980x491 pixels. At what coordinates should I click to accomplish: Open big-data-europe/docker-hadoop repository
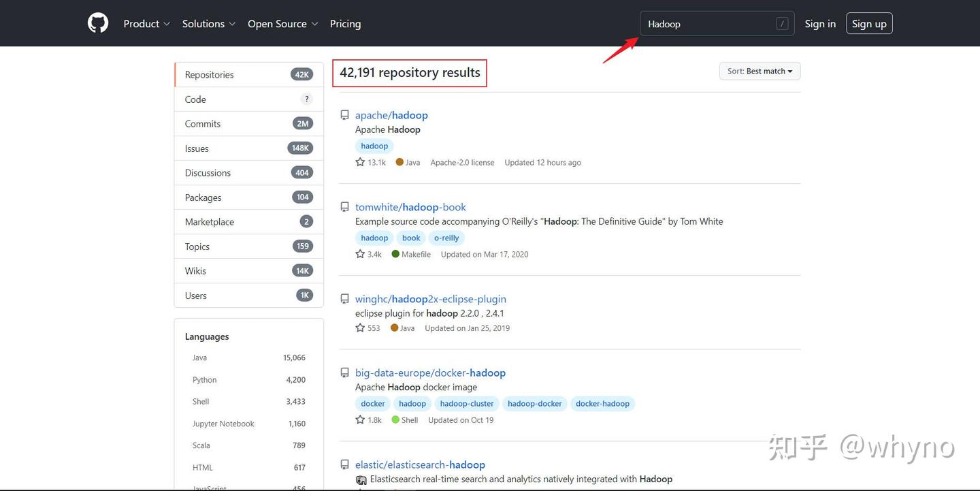point(430,373)
